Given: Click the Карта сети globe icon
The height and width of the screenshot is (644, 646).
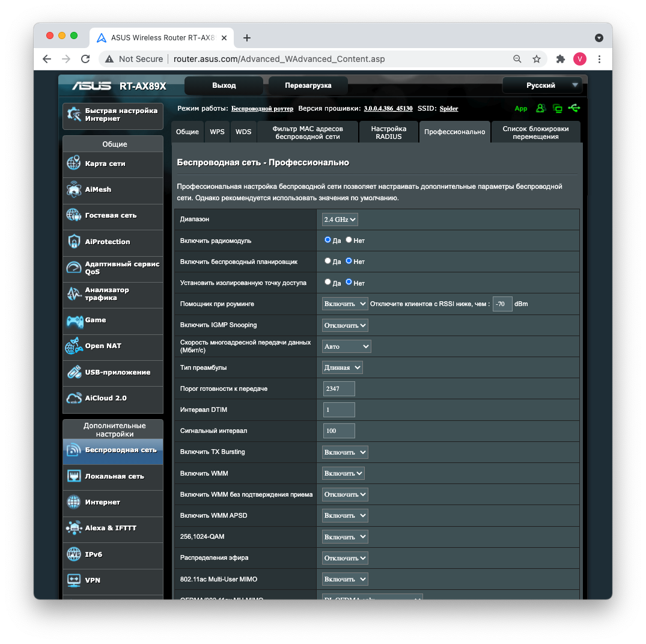Looking at the screenshot, I should point(74,163).
